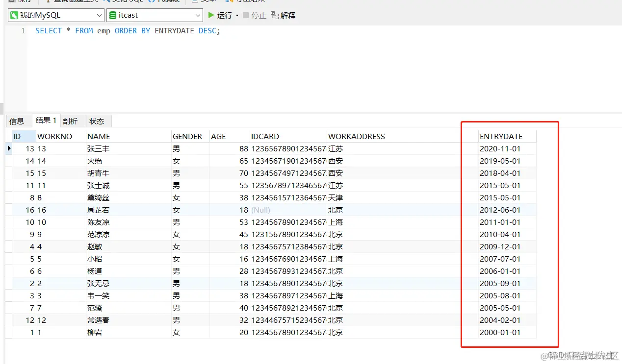Click the entry date 2007-07-01
This screenshot has width=622, height=364.
[x=507, y=259]
